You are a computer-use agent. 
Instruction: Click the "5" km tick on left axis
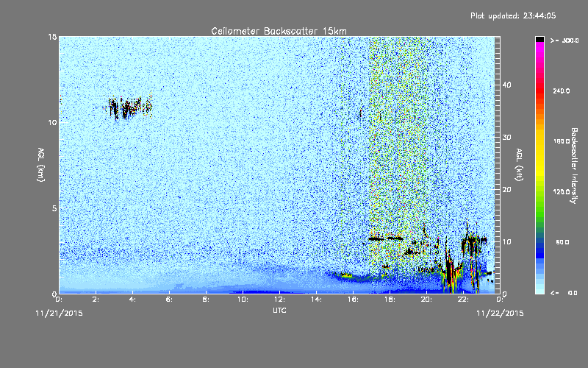pyautogui.click(x=54, y=208)
